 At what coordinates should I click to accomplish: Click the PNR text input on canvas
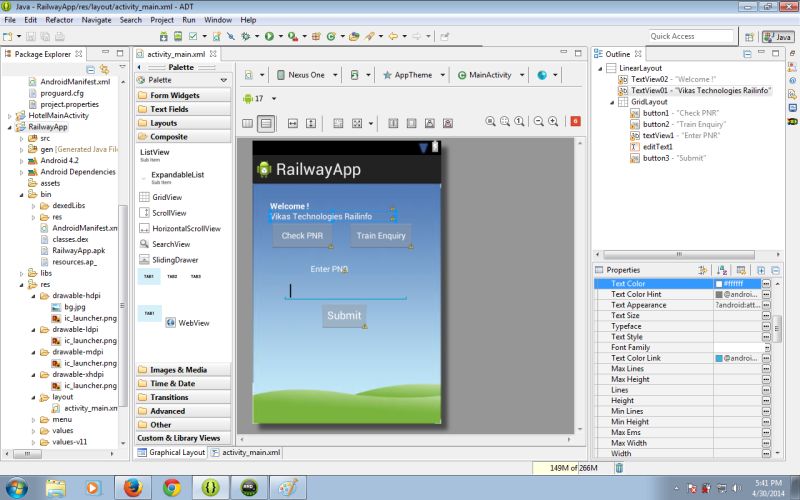pyautogui.click(x=345, y=291)
